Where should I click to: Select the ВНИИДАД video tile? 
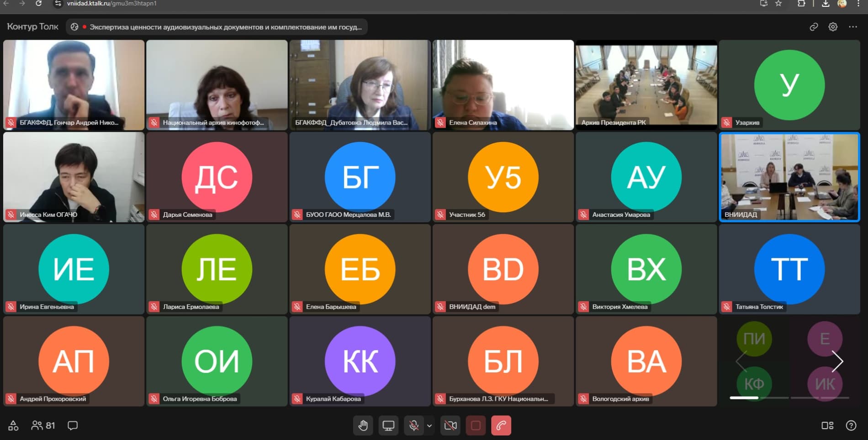(789, 177)
